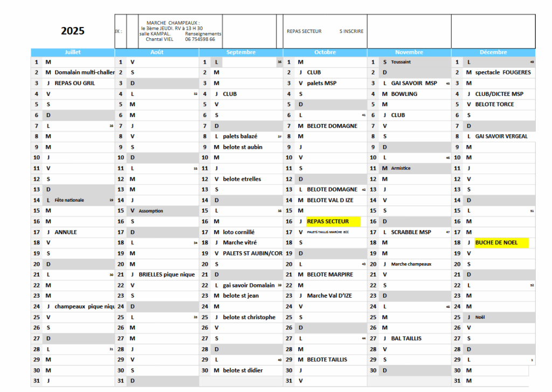Click the Marche vitré entry

(240, 243)
